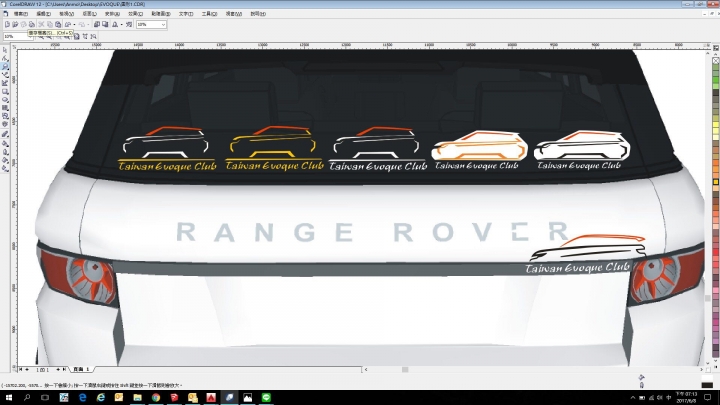
Task: Select the Zoom tool in the toolbox
Action: tap(5, 67)
